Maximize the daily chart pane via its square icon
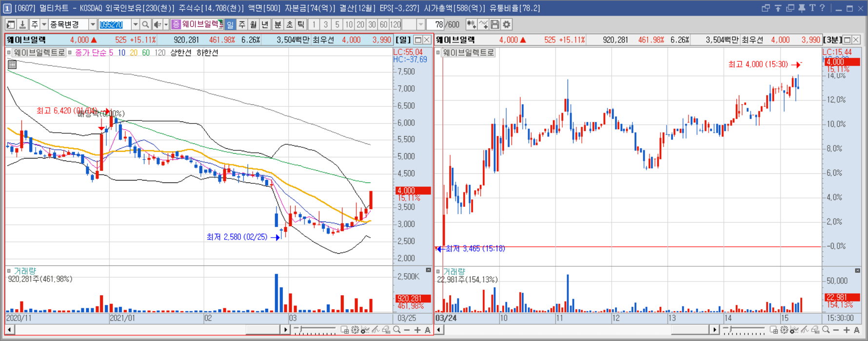 [x=418, y=40]
